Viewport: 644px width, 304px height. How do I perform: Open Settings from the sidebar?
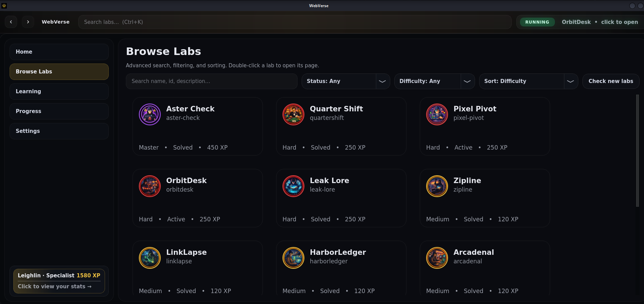coord(59,131)
